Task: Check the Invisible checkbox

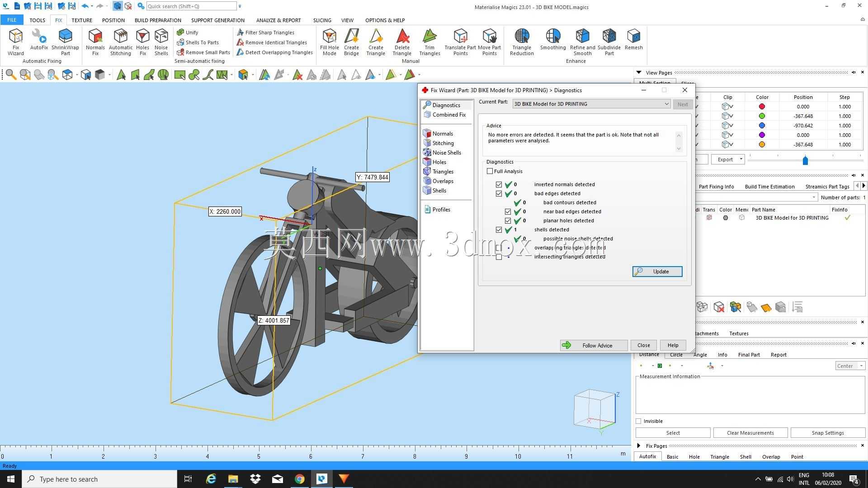Action: (x=638, y=421)
